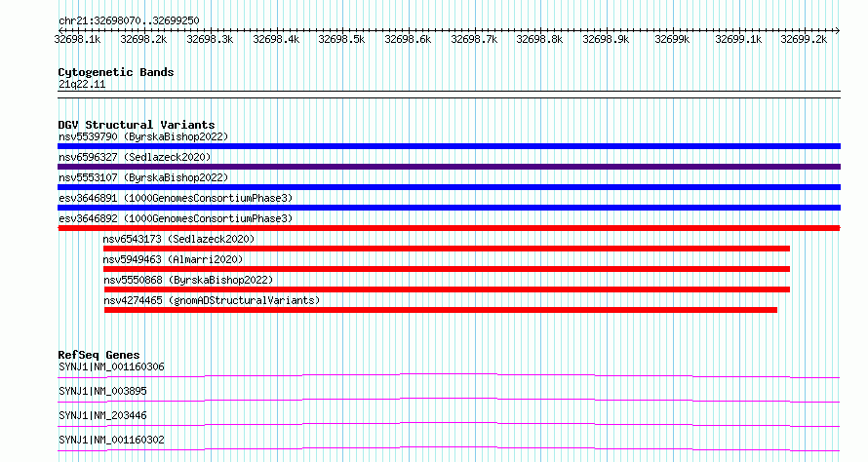The width and height of the screenshot is (868, 462).
Task: Open variant label nsv5553107 (ByrskaBishop2022)
Action: [x=143, y=177]
